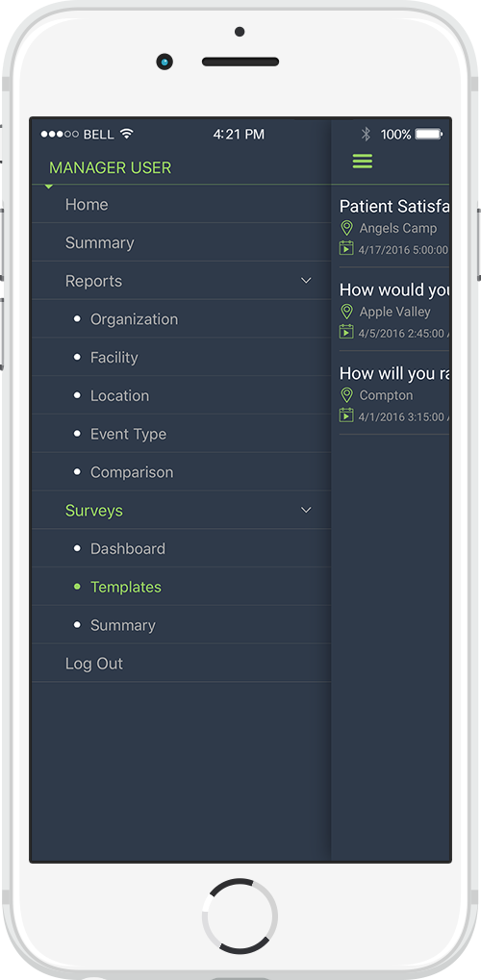Expand the MANAGER USER profile header

[x=110, y=167]
